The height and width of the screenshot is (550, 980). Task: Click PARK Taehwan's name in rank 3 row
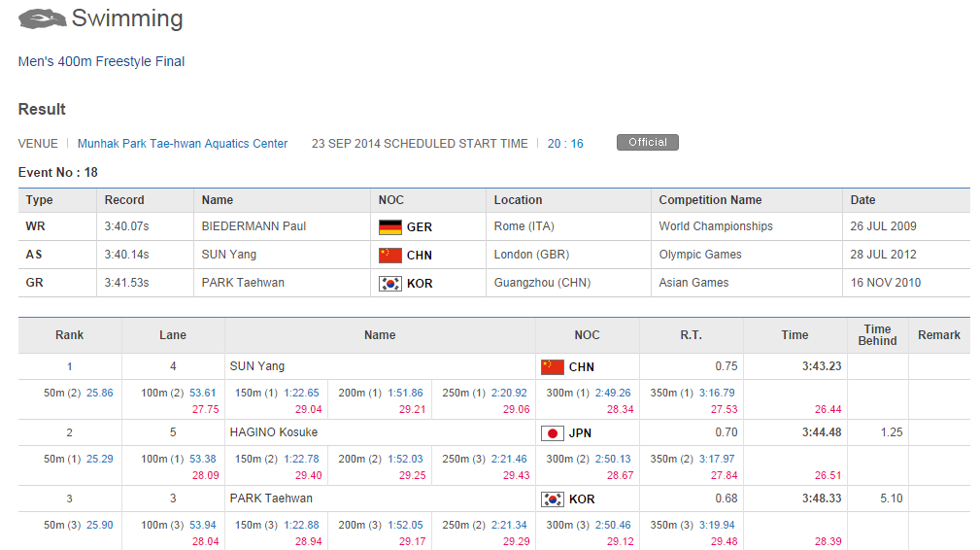[x=271, y=498]
